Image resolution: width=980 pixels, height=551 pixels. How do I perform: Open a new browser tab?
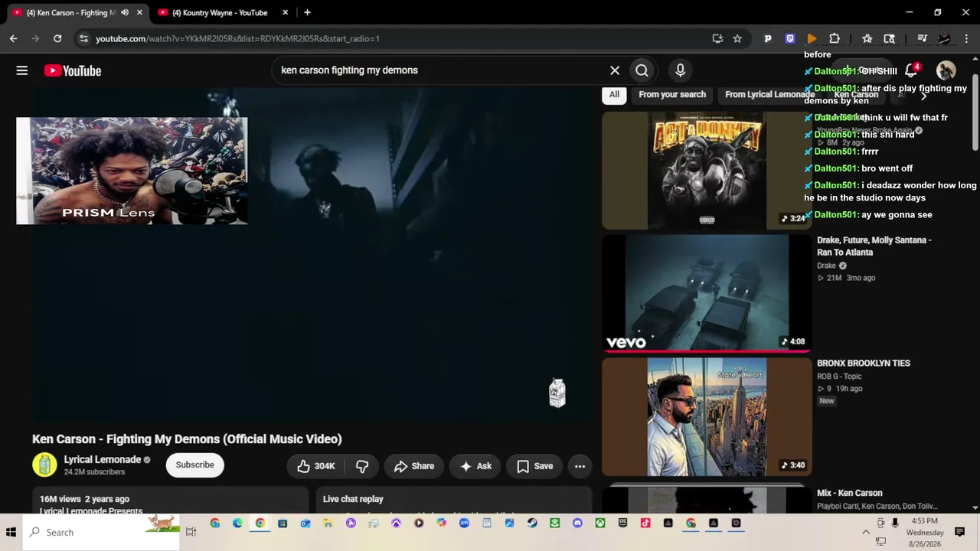click(307, 12)
